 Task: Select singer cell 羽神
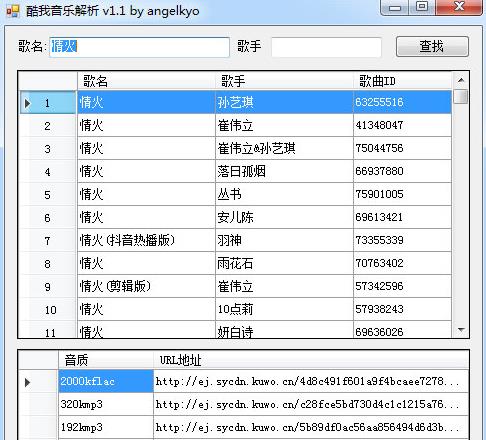pos(284,240)
